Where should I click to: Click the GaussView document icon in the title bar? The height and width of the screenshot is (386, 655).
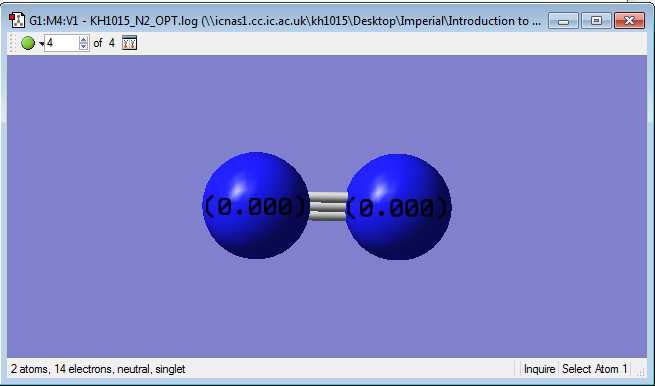tap(18, 20)
